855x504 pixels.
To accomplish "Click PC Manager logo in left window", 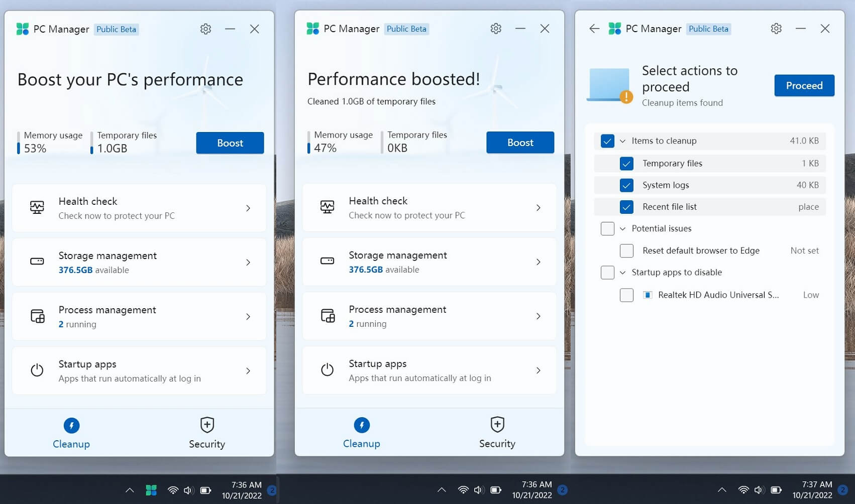I will coord(23,29).
